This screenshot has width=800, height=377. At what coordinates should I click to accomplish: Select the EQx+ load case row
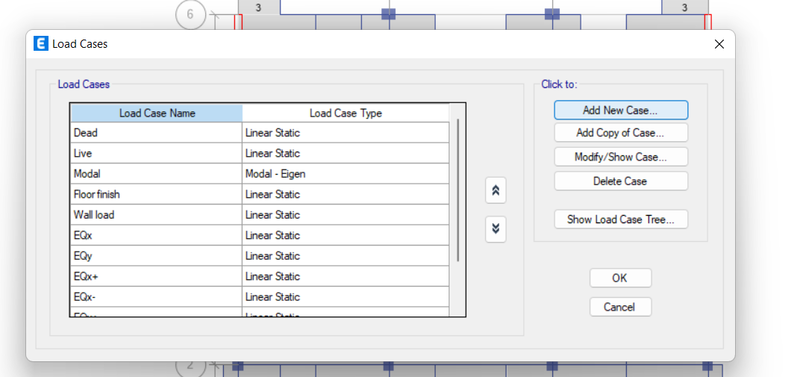tap(260, 277)
